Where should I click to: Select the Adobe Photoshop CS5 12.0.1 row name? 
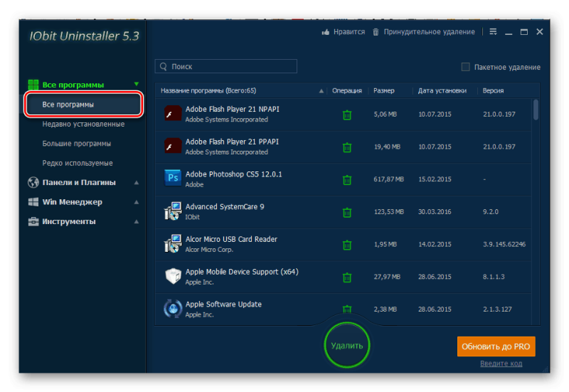[234, 174]
